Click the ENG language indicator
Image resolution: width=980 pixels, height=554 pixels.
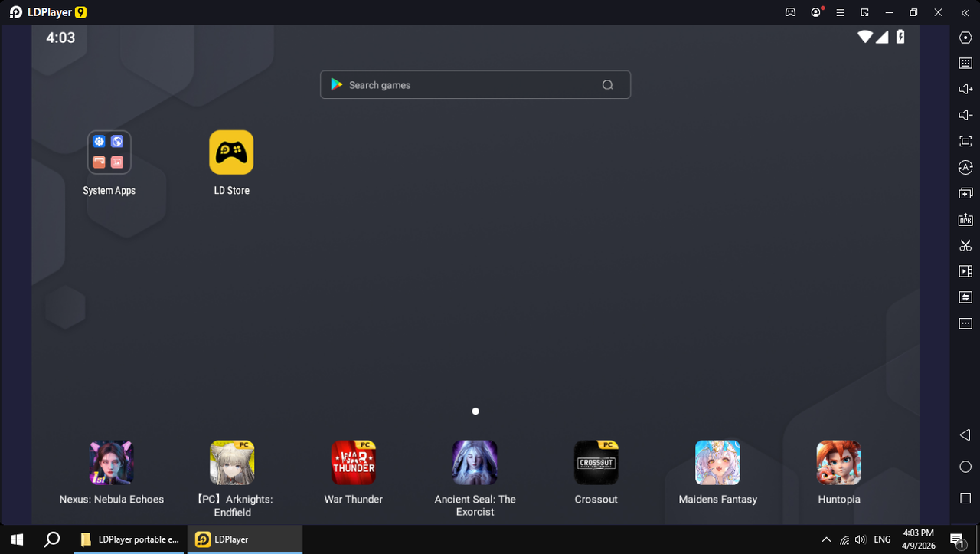coord(882,539)
